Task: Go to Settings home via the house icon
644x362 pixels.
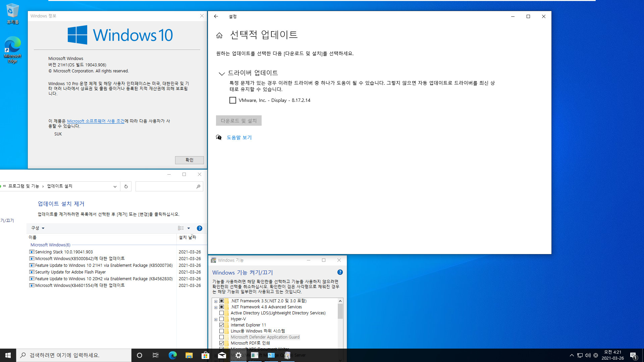Action: coord(219,35)
